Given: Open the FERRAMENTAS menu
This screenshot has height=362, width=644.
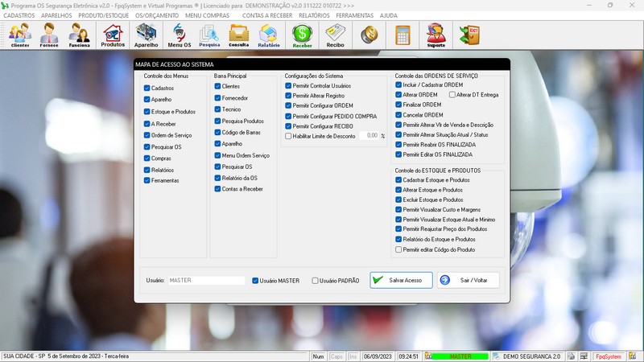Looking at the screenshot, I should 354,15.
